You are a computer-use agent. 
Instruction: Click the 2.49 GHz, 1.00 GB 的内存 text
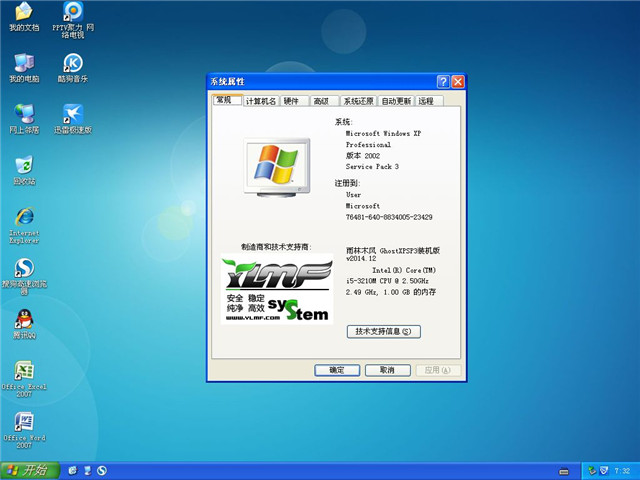click(x=391, y=292)
